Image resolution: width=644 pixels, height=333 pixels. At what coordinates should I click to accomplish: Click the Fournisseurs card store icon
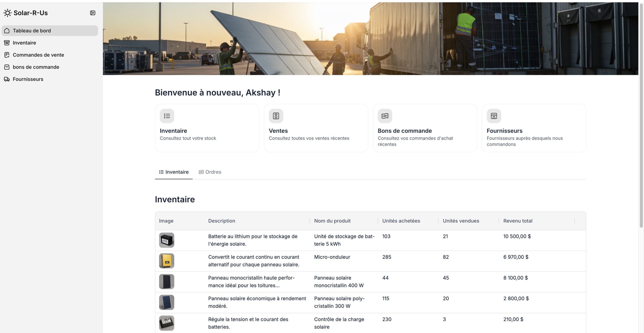(494, 116)
